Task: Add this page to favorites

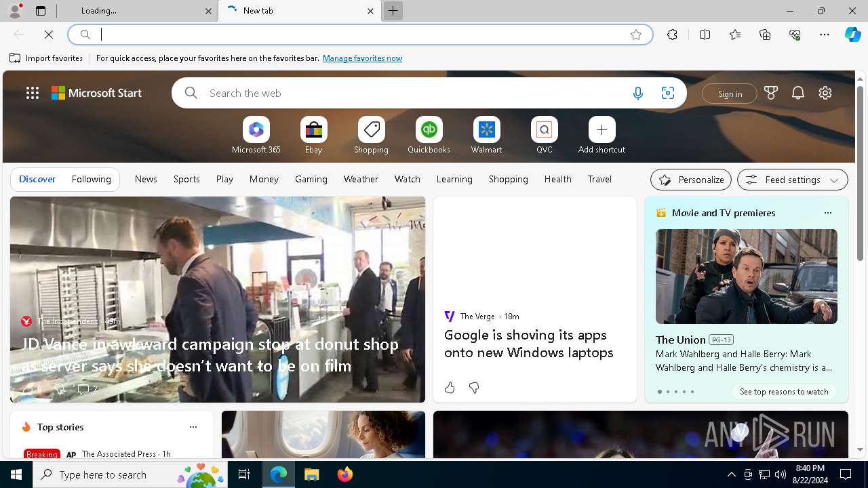Action: pyautogui.click(x=636, y=35)
